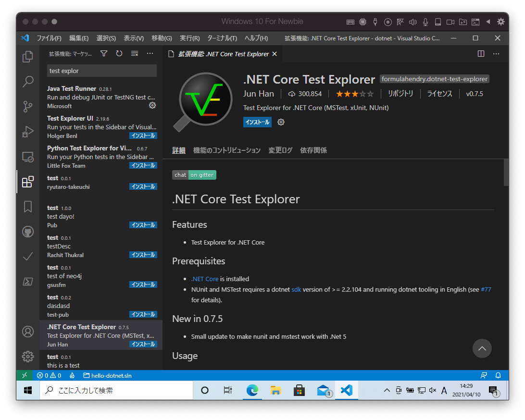Open the Search view in activity bar
This screenshot has height=420, width=525.
28,81
